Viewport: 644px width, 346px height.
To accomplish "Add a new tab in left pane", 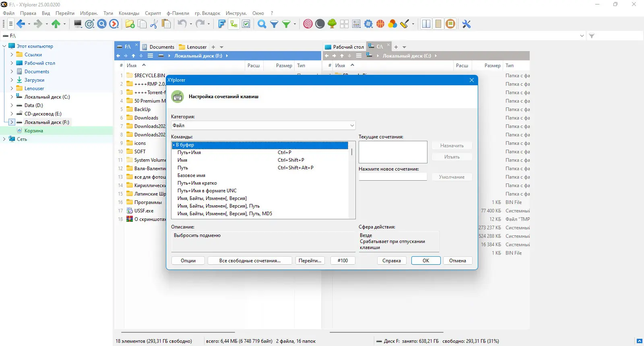I will click(x=213, y=47).
